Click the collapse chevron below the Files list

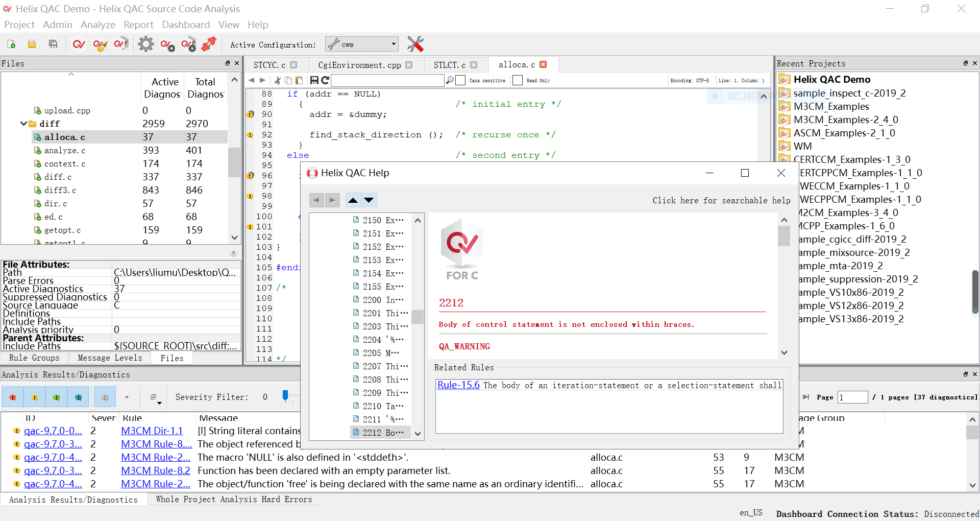(x=233, y=253)
